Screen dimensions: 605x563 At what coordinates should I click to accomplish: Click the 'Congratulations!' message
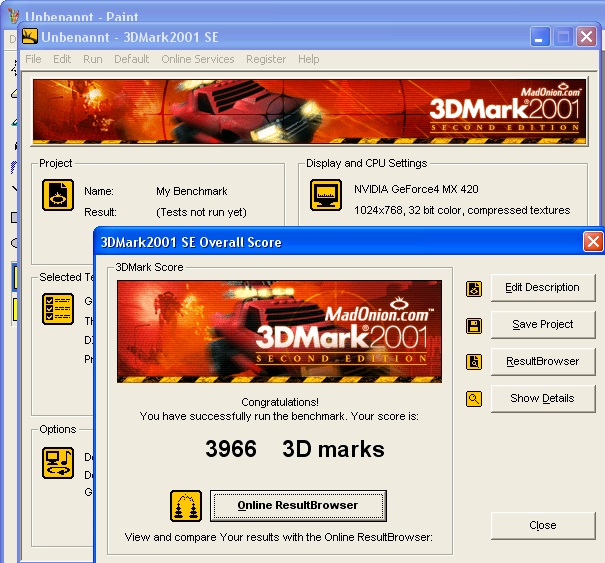click(x=280, y=402)
